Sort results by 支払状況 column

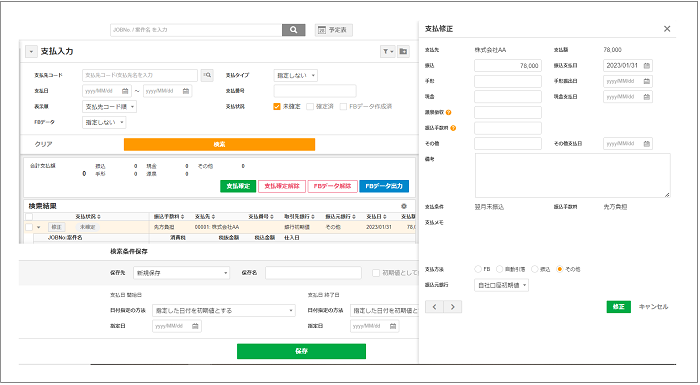coord(88,217)
